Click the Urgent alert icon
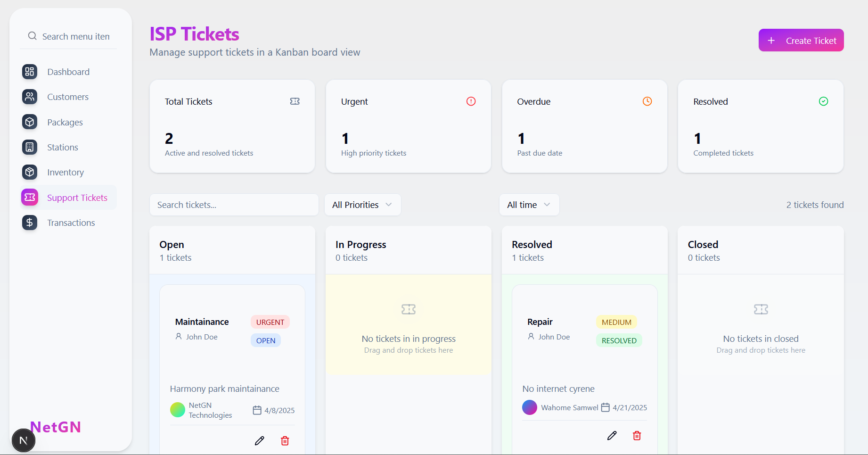Viewport: 868px width, 455px height. pyautogui.click(x=471, y=101)
